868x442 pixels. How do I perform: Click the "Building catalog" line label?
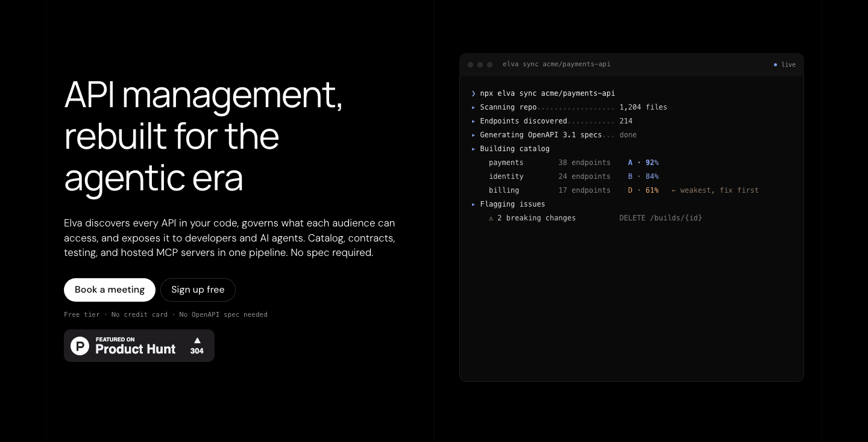click(x=515, y=149)
